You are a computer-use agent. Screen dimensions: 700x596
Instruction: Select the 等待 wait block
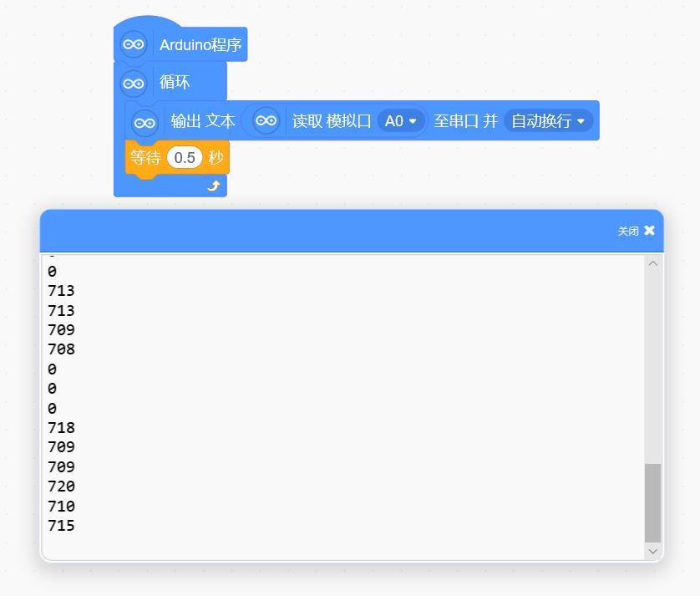point(177,159)
